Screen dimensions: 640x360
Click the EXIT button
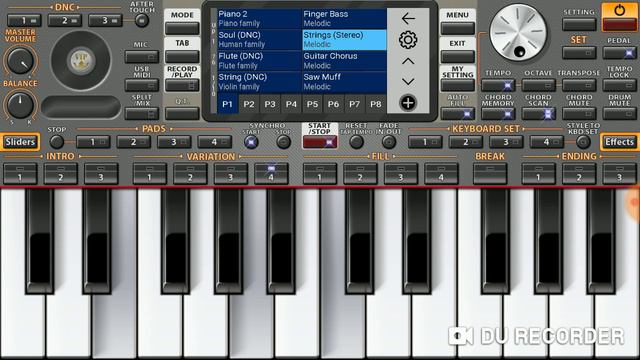click(x=458, y=56)
